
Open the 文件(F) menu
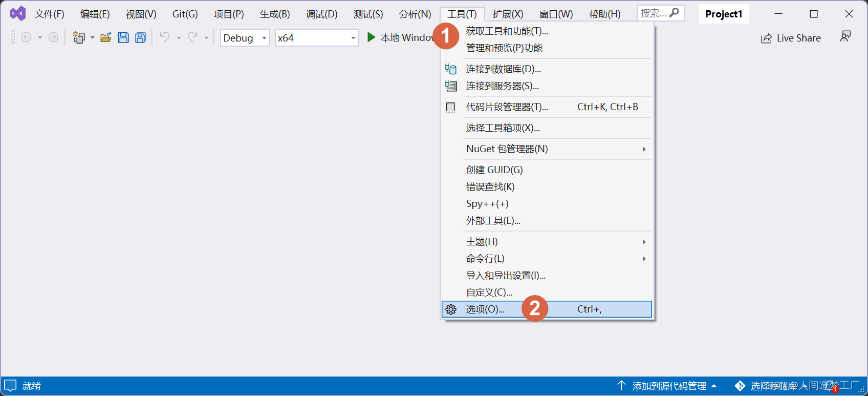50,14
